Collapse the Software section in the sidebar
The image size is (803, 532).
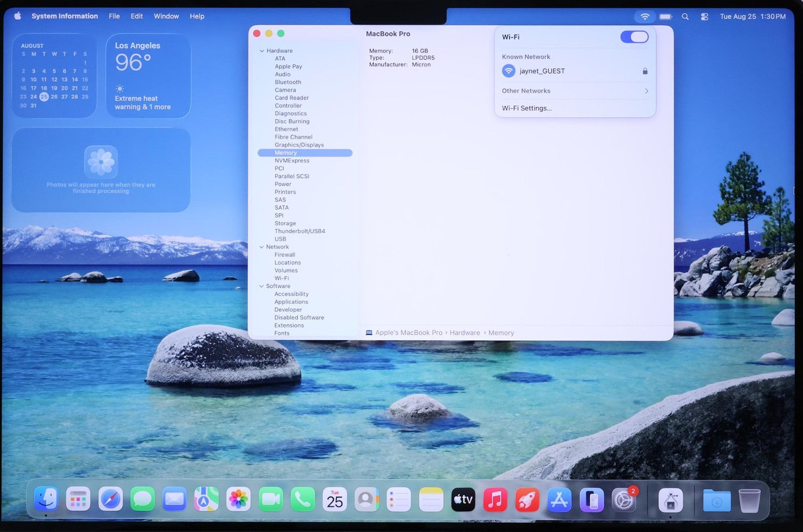(261, 286)
